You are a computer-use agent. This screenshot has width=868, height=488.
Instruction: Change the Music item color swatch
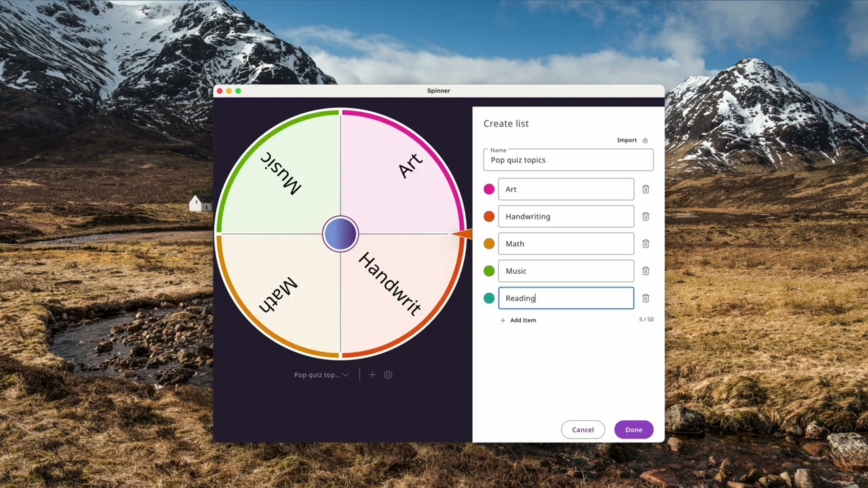tap(489, 270)
